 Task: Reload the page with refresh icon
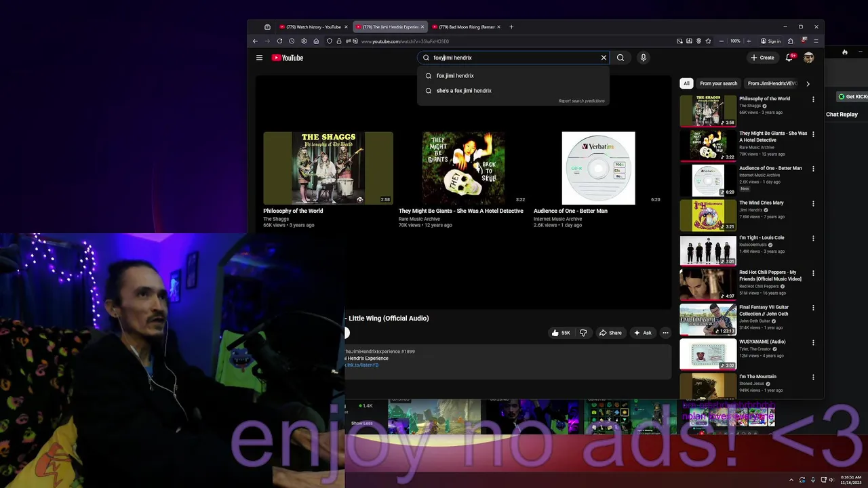(279, 41)
